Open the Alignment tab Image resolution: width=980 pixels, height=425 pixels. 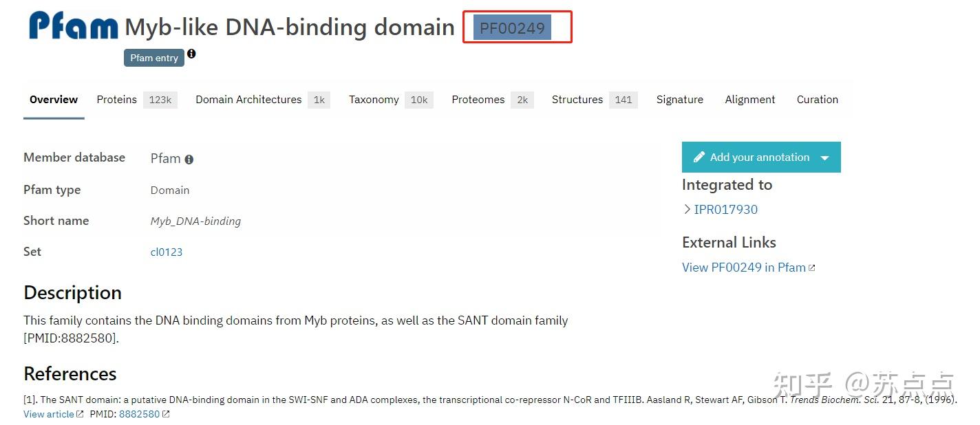click(749, 100)
